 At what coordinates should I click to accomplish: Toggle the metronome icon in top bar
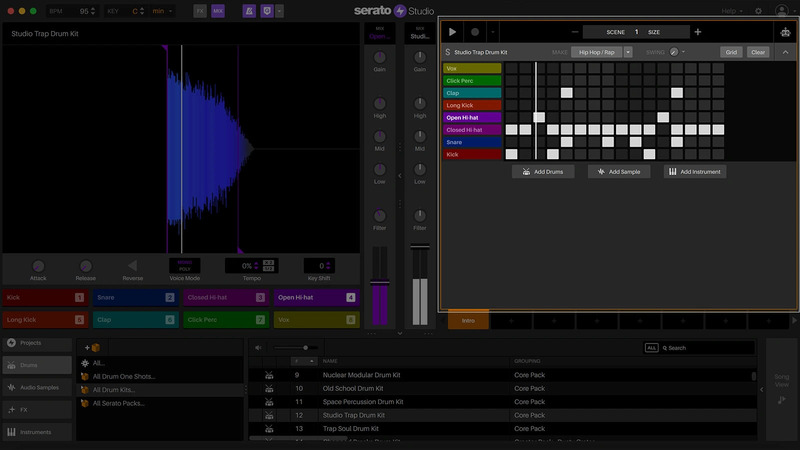tap(248, 11)
